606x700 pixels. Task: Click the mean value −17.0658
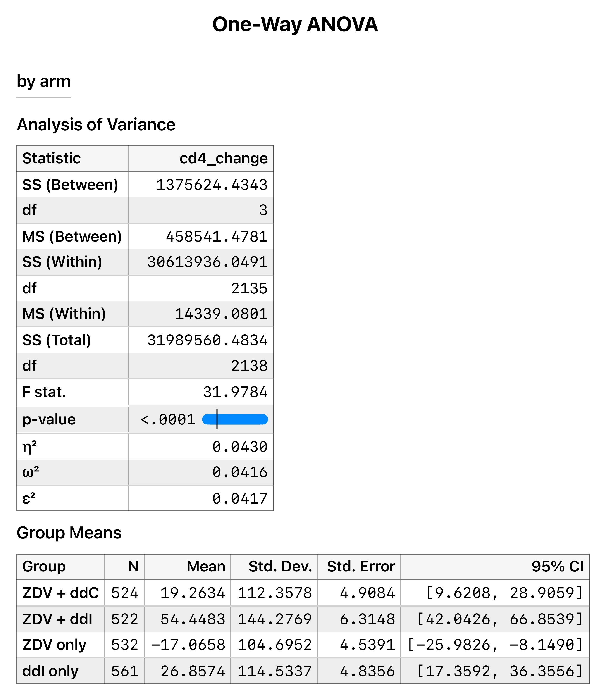point(188,645)
